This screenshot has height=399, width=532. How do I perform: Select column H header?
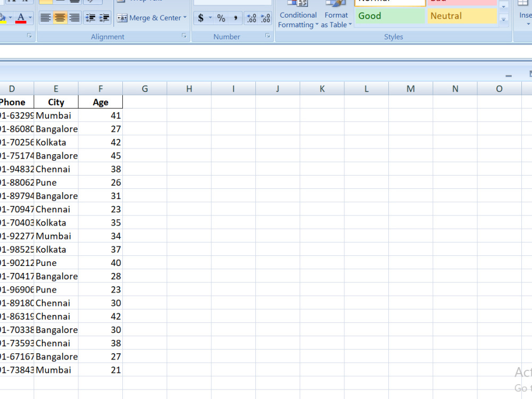189,88
